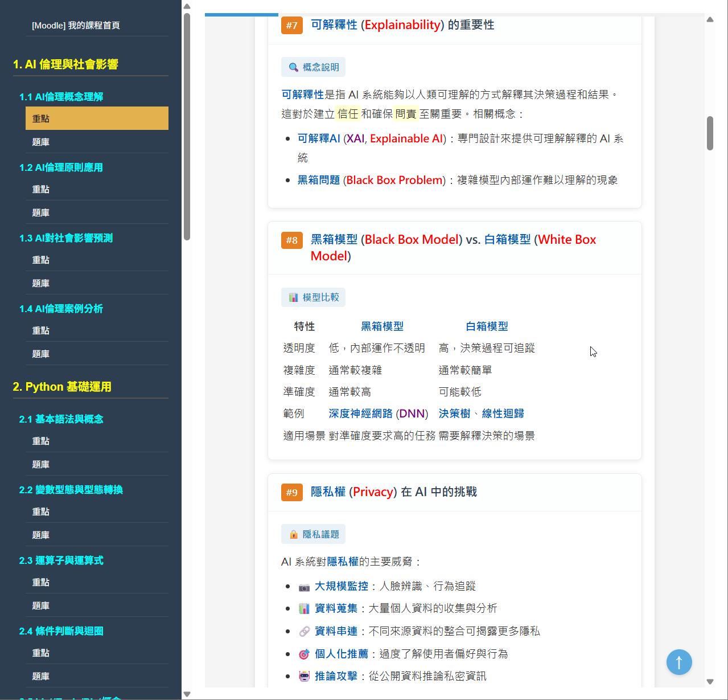Open 重點 under 2.1 基本語法與概念
This screenshot has width=728, height=700.
pos(97,441)
